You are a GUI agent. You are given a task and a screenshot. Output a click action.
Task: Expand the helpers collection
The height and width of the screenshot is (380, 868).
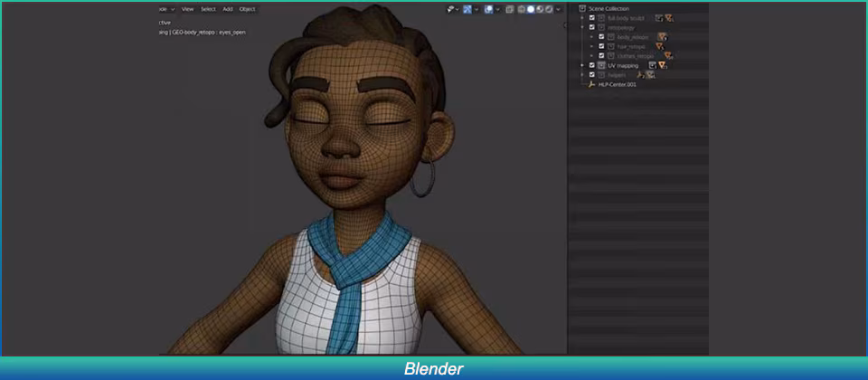pyautogui.click(x=582, y=75)
